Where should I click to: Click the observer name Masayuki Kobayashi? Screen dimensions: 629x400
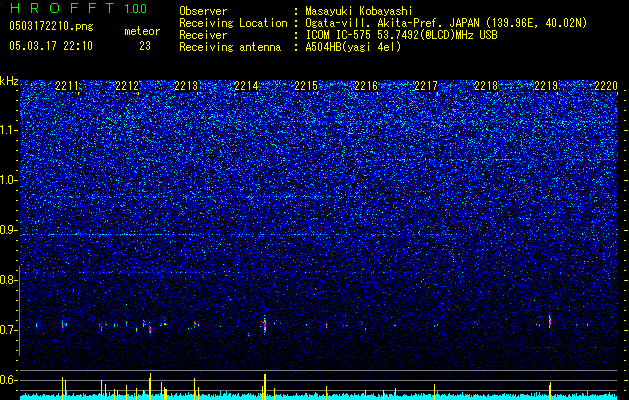pos(358,11)
